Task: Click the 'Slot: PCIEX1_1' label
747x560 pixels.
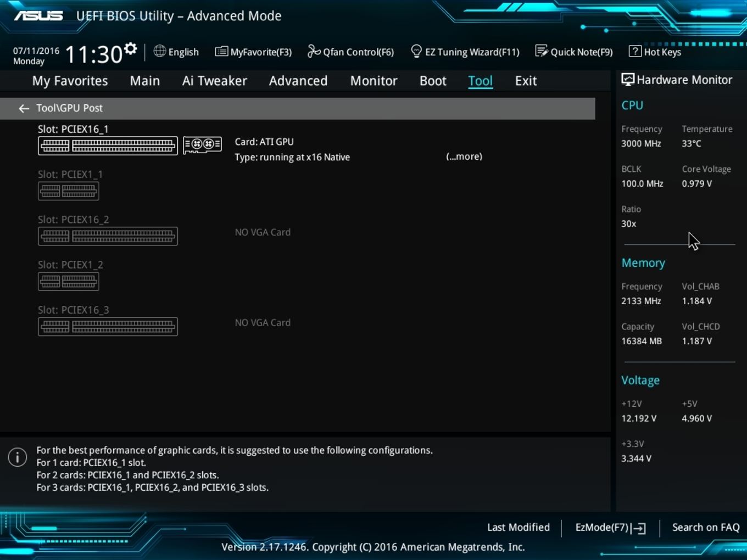Action: [70, 174]
